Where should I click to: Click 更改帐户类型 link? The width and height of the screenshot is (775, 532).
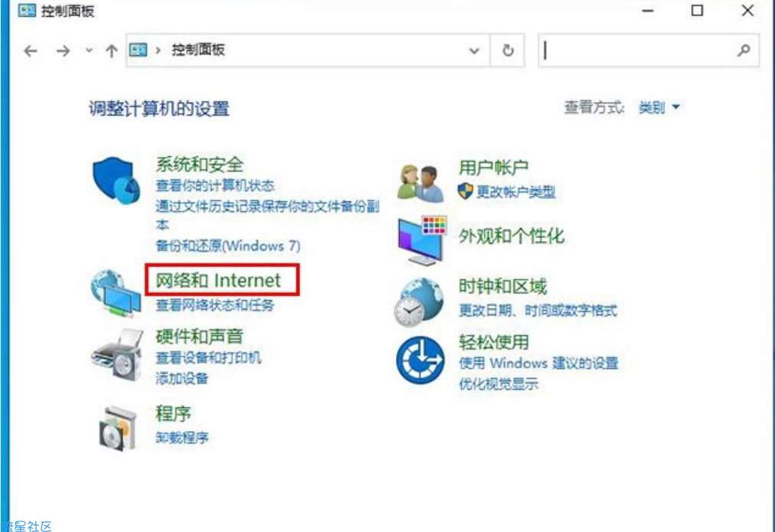pyautogui.click(x=515, y=192)
